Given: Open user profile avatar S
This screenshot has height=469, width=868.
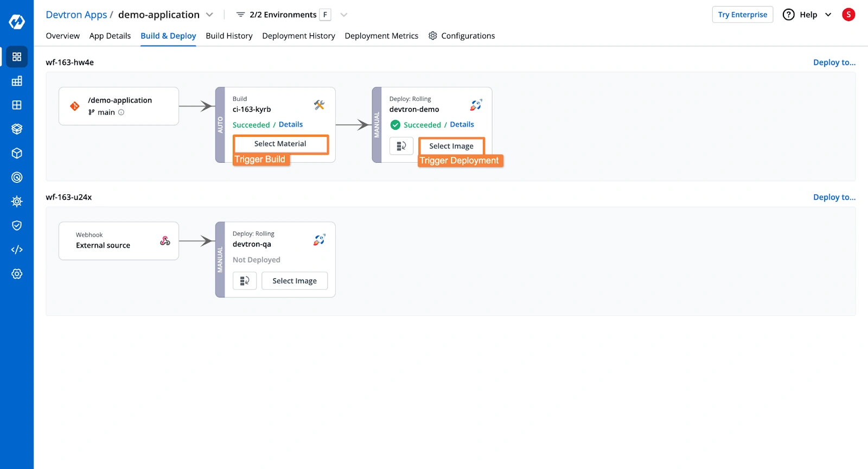Looking at the screenshot, I should (x=848, y=15).
